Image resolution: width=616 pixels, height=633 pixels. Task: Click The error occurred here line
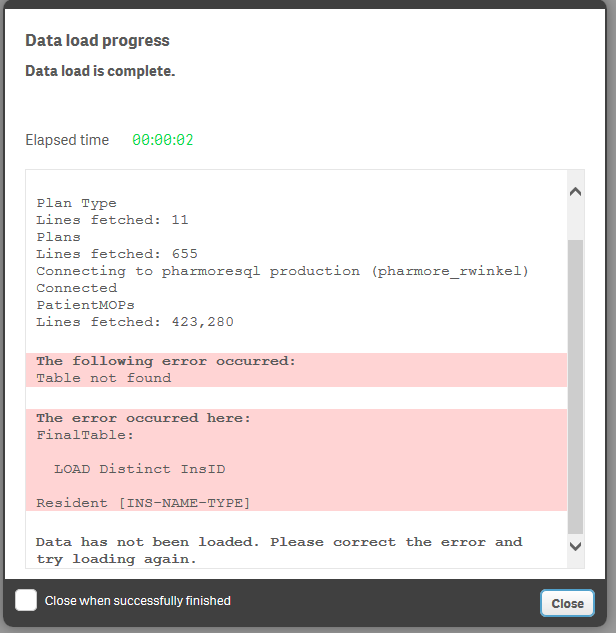(x=143, y=418)
